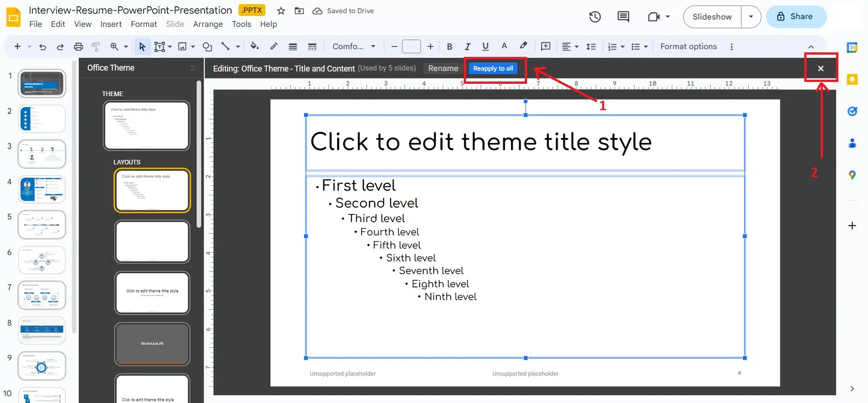Open the Insert menu
This screenshot has height=403, width=868.
111,24
